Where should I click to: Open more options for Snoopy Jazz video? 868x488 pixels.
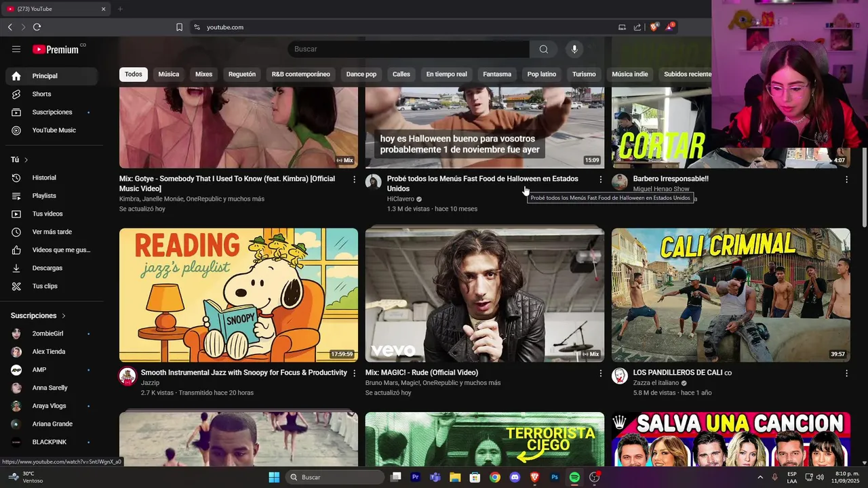(x=354, y=373)
